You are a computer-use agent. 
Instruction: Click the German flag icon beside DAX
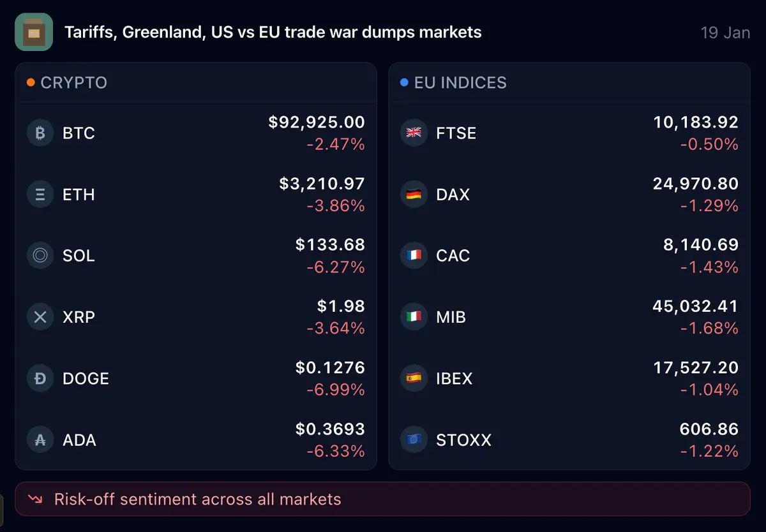pos(414,195)
